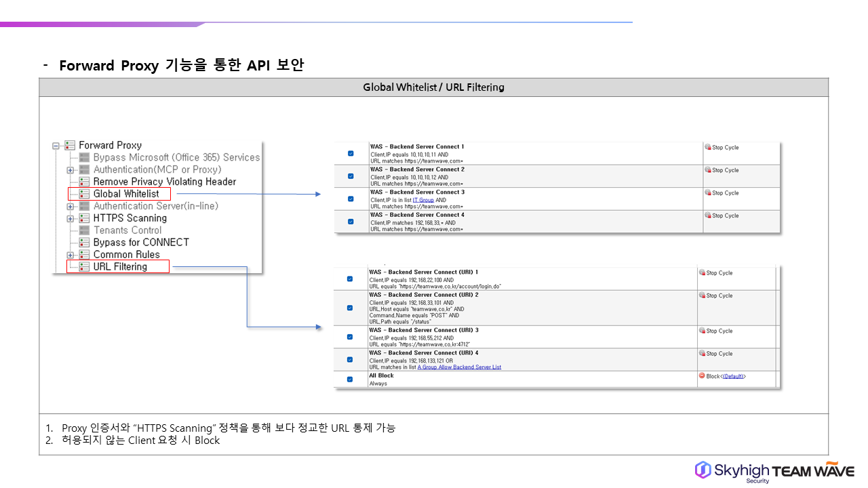Toggle the WAS - Backend Server Connect 1 checkbox
This screenshot has height=488, width=868.
click(x=351, y=153)
